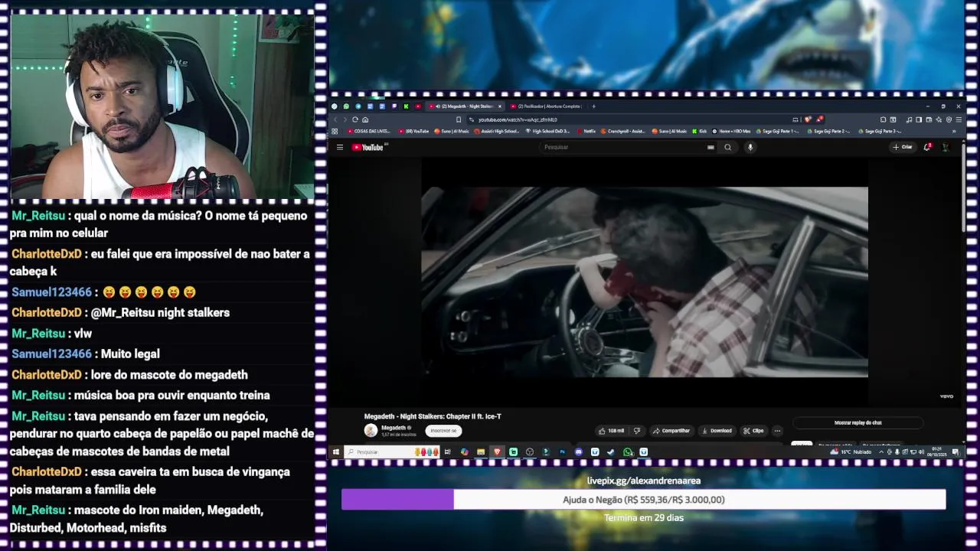The image size is (980, 551).
Task: Click the Inscrever-se subscribe button
Action: [x=443, y=431]
